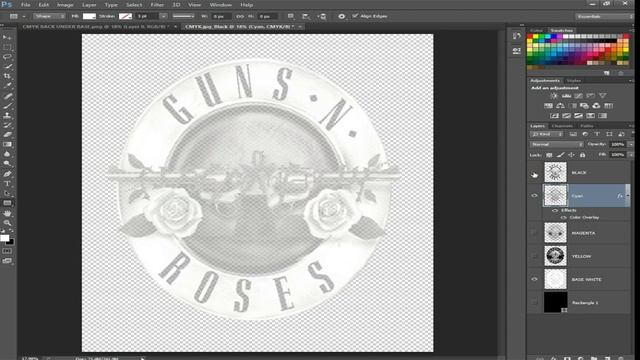Viewport: 640px width, 360px height.
Task: Open the layer blend mode Normal dropdown
Action: point(557,144)
